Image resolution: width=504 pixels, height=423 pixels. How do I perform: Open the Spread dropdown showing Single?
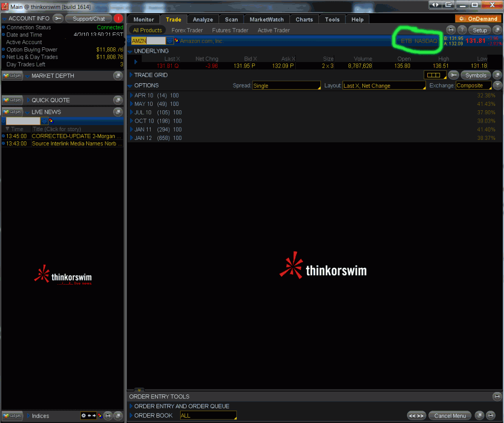tap(286, 86)
